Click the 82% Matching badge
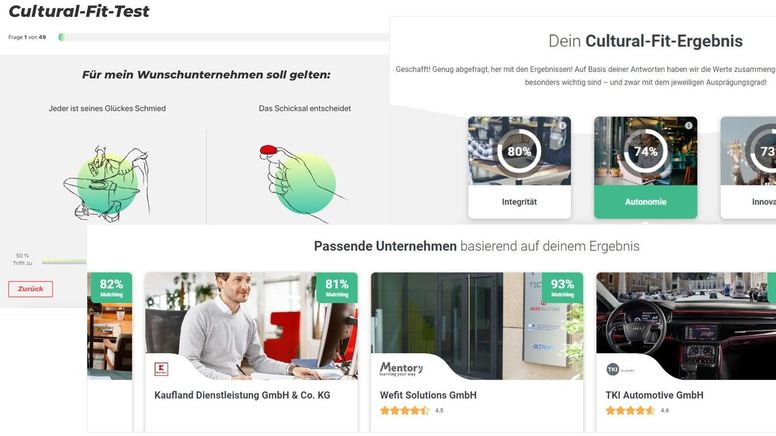The width and height of the screenshot is (776, 436). point(111,288)
